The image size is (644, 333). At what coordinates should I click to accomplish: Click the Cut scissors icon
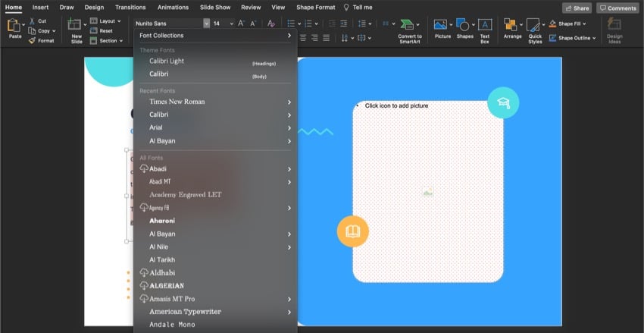pos(31,21)
